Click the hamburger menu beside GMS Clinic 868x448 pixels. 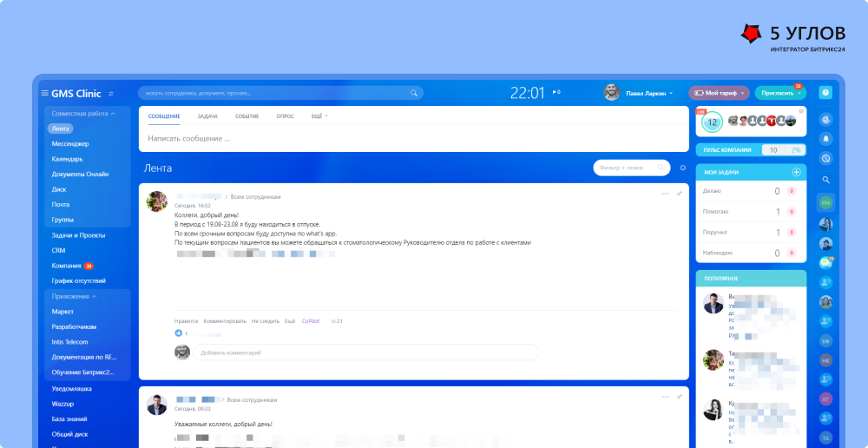coord(44,93)
